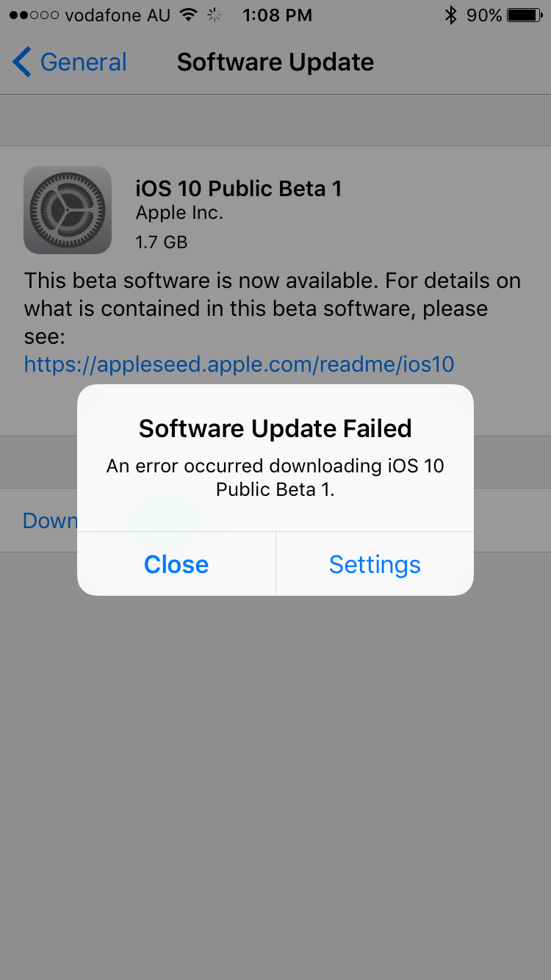The image size is (551, 980).
Task: Tap the 1.7 GB size label
Action: point(162,242)
